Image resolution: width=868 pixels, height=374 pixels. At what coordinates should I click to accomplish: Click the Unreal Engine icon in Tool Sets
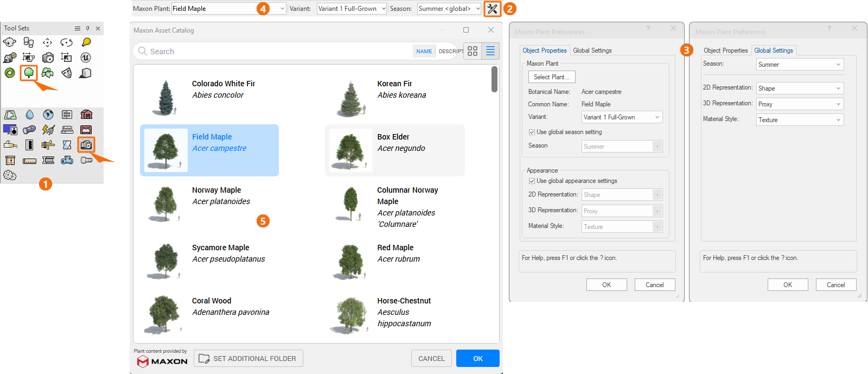86,58
